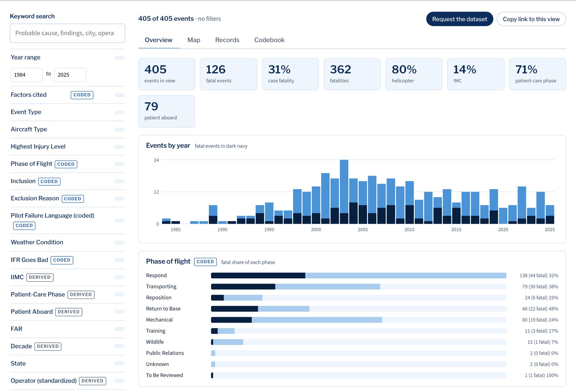Switch to the Map tab
This screenshot has height=392, width=576.
coord(194,40)
